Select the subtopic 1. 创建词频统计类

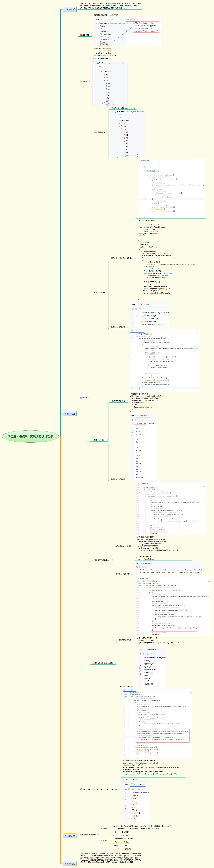coord(99,132)
